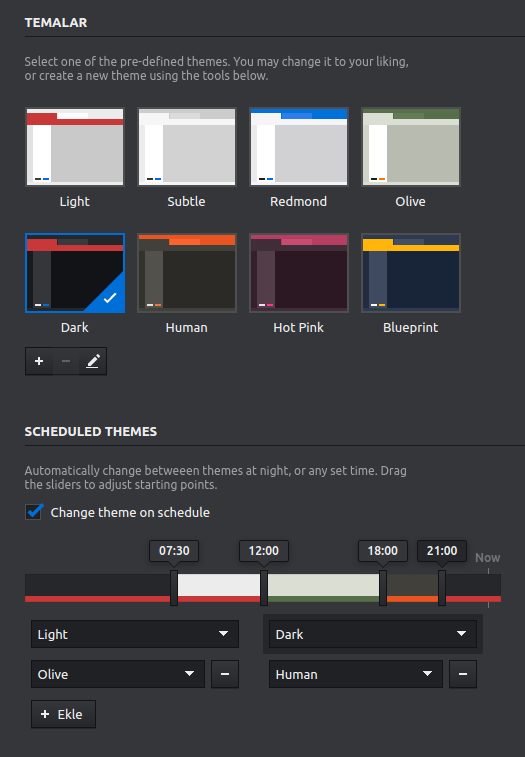Screen dimensions: 525x757
Task: Uncheck Change theme on schedule
Action: coord(34,512)
